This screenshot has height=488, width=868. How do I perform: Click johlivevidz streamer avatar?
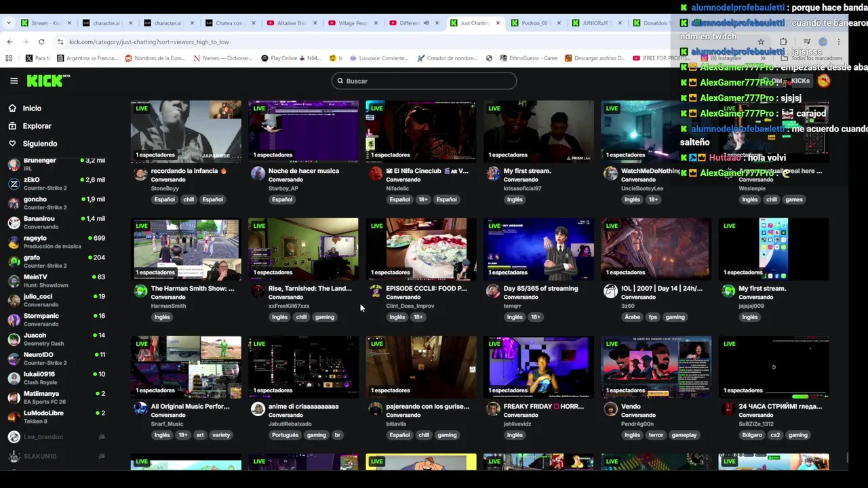(x=493, y=409)
